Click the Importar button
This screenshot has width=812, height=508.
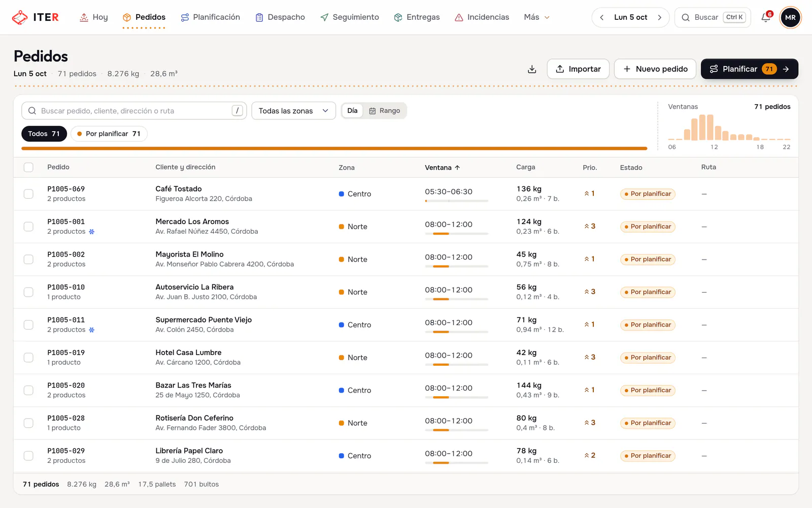[578, 69]
